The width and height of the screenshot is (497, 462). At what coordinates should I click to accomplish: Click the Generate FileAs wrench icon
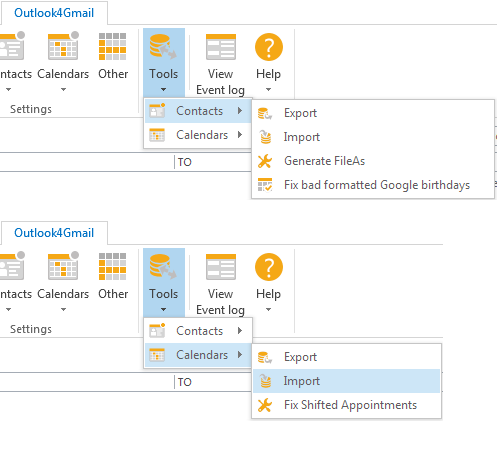click(265, 161)
